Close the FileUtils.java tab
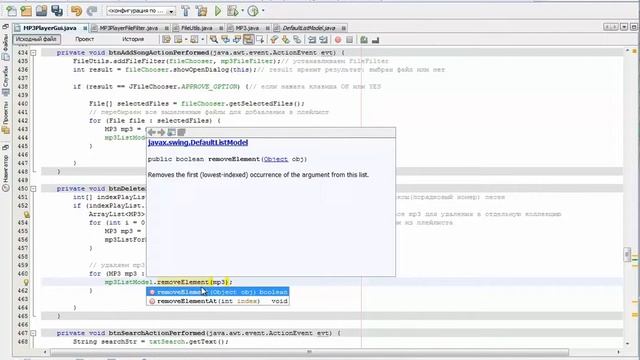The height and width of the screenshot is (360, 640). click(x=221, y=28)
